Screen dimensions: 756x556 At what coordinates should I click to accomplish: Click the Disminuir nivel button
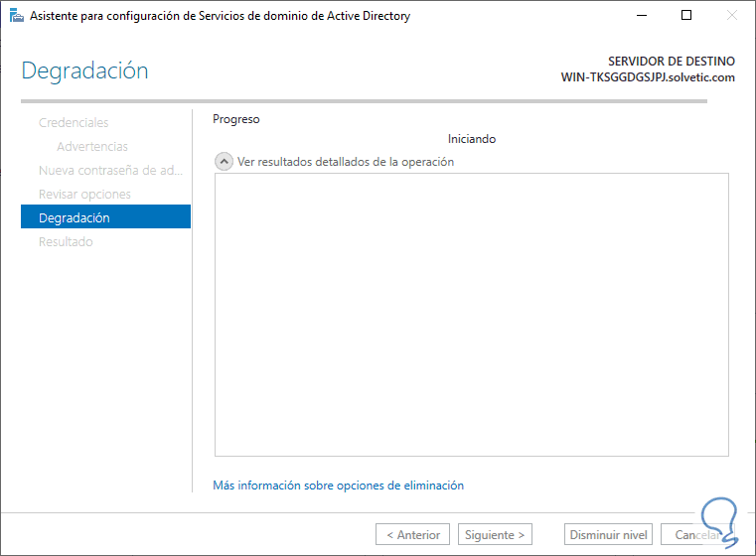pos(608,534)
